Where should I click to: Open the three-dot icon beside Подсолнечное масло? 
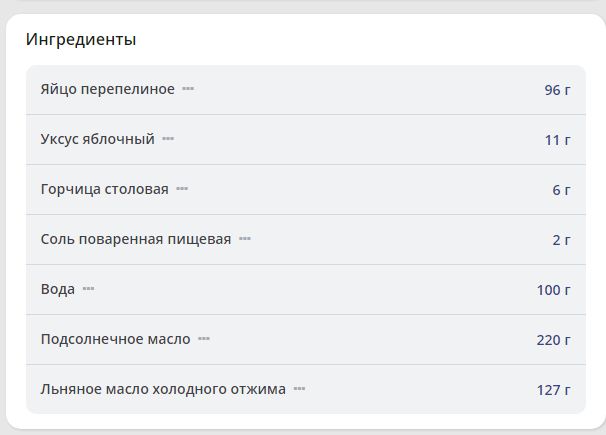[x=204, y=339]
